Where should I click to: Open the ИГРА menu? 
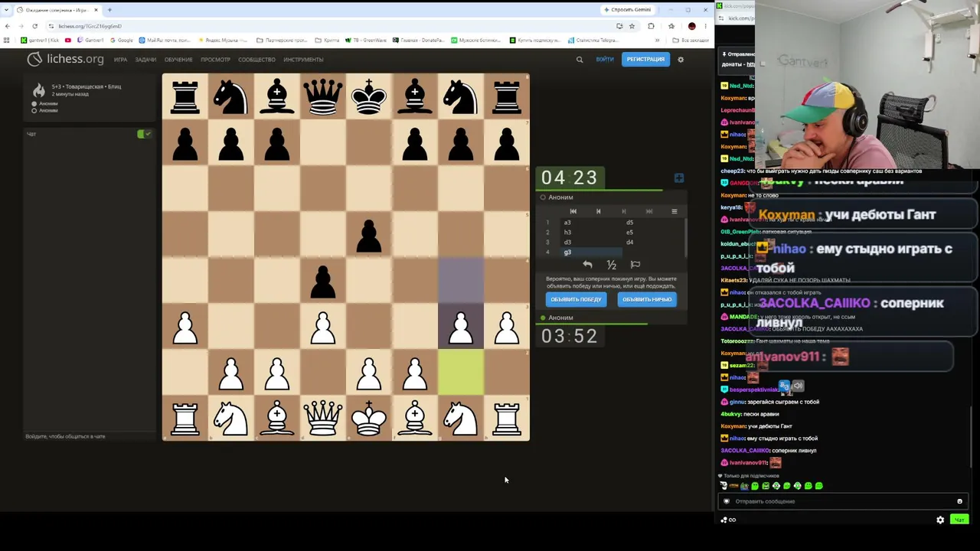coord(120,60)
